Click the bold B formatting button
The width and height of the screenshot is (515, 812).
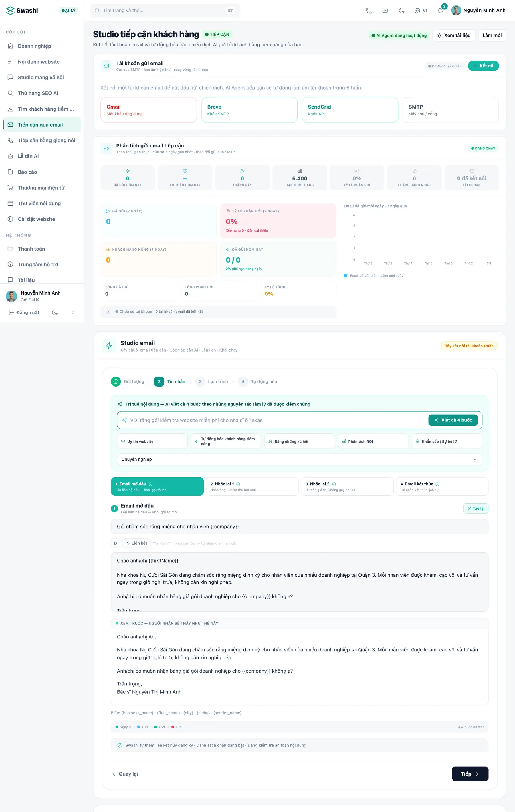pyautogui.click(x=115, y=543)
